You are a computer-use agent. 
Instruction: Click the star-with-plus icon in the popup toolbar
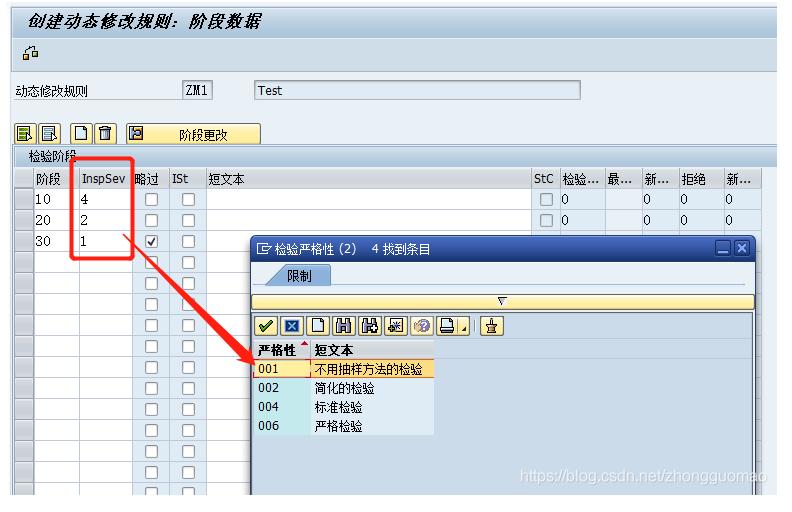click(x=395, y=326)
